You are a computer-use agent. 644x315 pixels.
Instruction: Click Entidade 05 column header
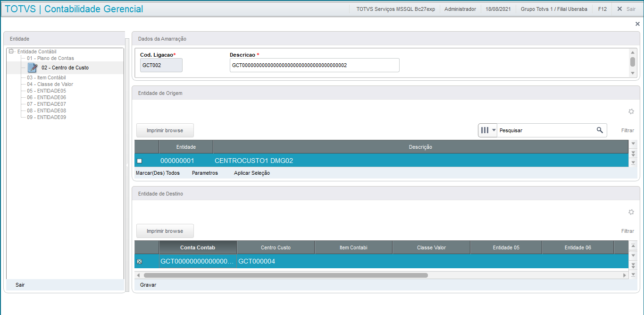[x=506, y=247]
